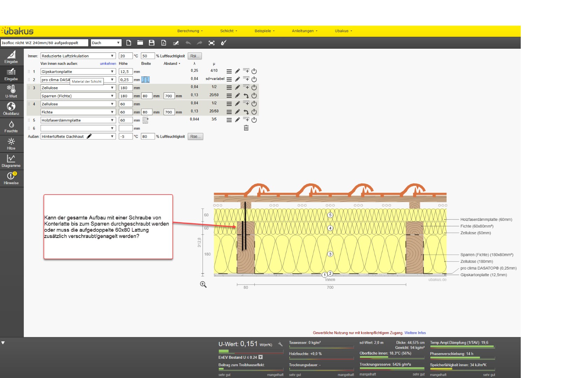Click the trash icon in row 6

pyautogui.click(x=246, y=128)
